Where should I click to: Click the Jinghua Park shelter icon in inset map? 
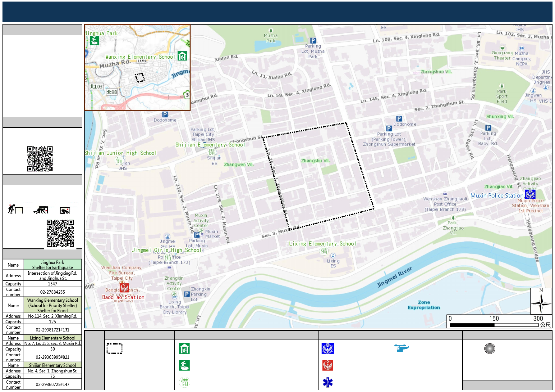[94, 41]
